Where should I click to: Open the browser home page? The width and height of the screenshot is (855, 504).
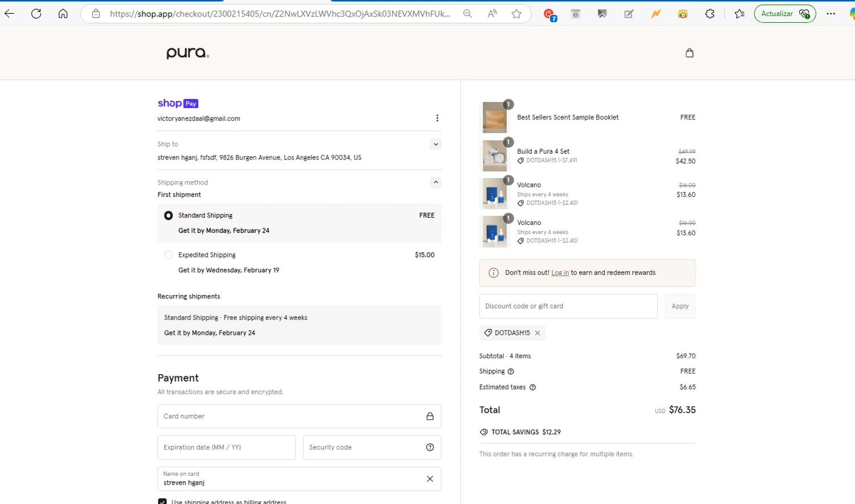click(x=63, y=14)
